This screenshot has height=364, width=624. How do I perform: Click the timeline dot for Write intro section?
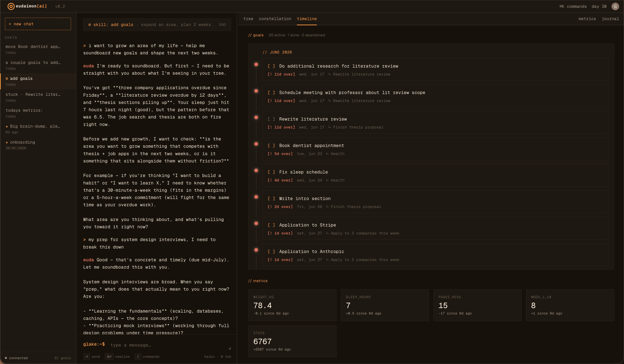[256, 197]
